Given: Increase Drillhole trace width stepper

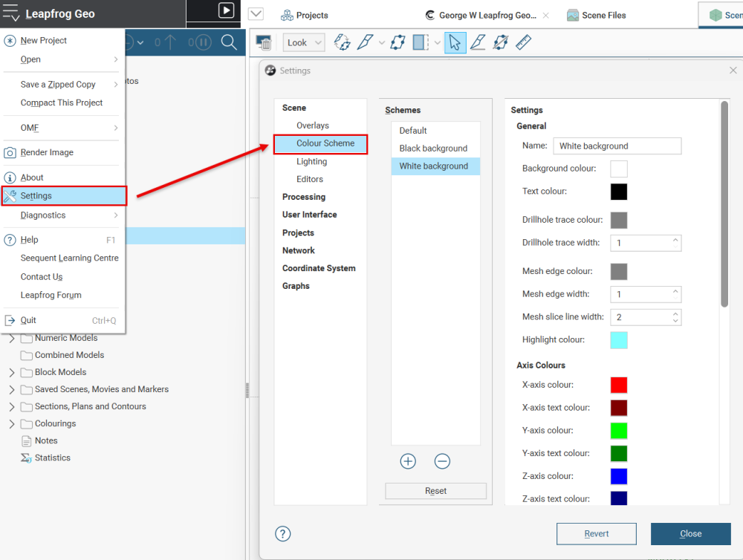Looking at the screenshot, I should coord(675,240).
